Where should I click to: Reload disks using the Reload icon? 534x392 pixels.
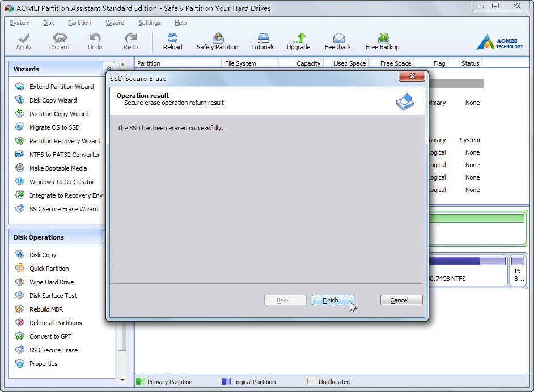tap(172, 38)
